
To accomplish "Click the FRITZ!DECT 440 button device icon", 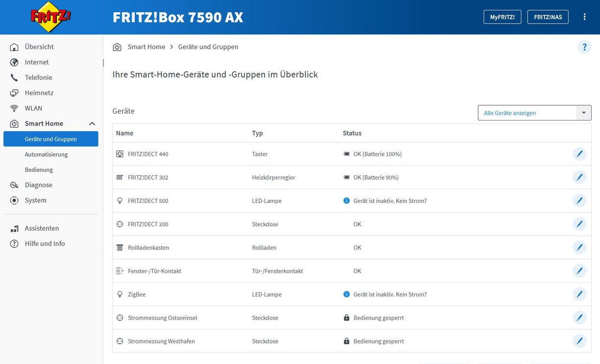I will 120,154.
